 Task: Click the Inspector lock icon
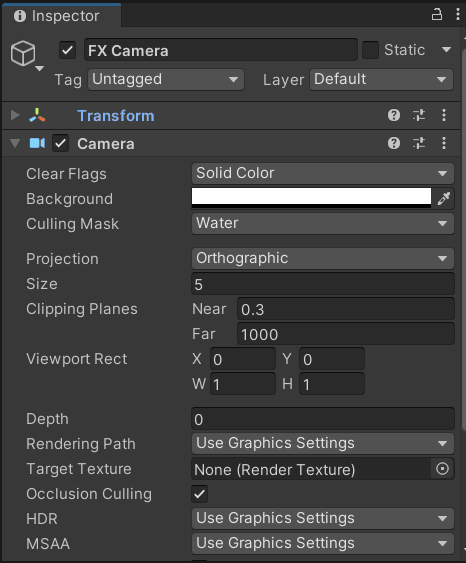point(437,15)
